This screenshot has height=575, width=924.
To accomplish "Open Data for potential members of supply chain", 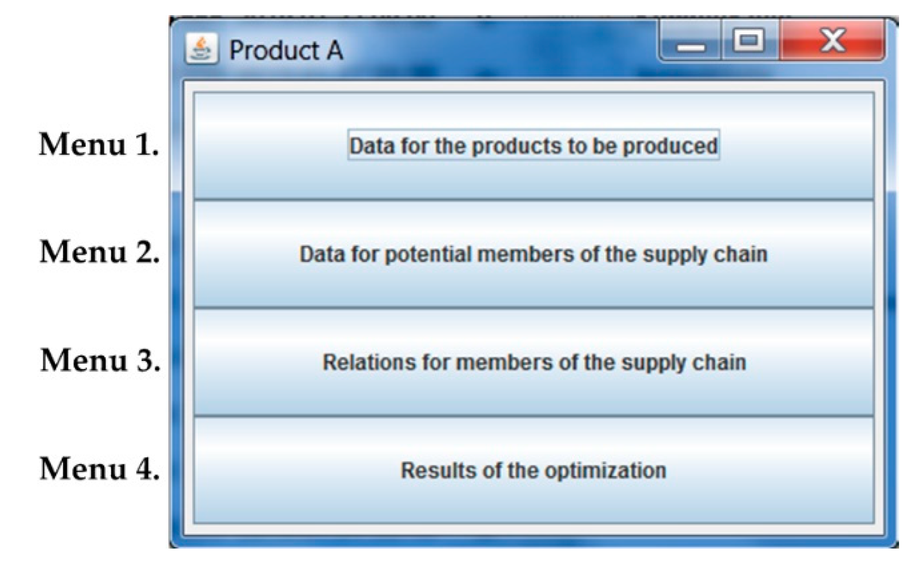I will click(533, 254).
